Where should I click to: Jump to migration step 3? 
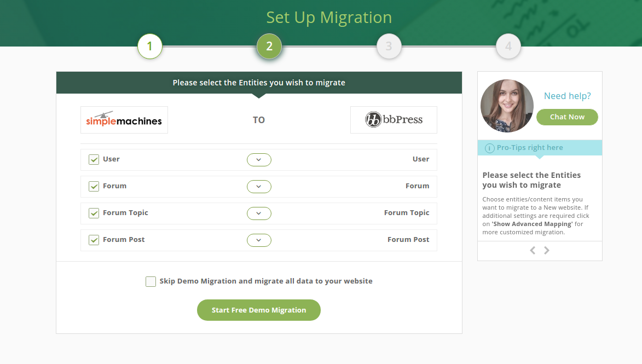pyautogui.click(x=389, y=47)
